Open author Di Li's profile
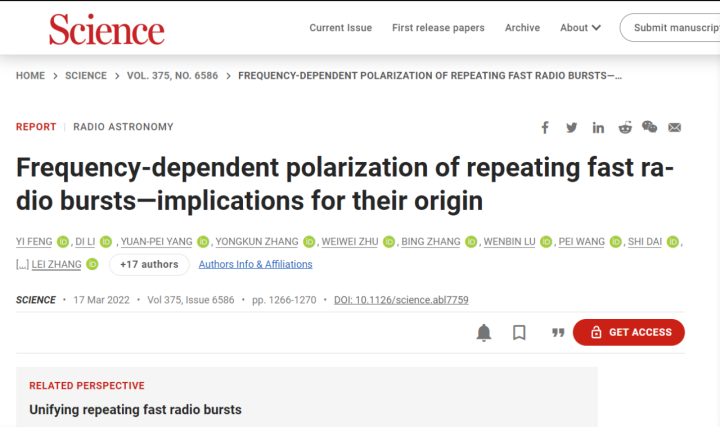720x427 pixels. [x=85, y=242]
